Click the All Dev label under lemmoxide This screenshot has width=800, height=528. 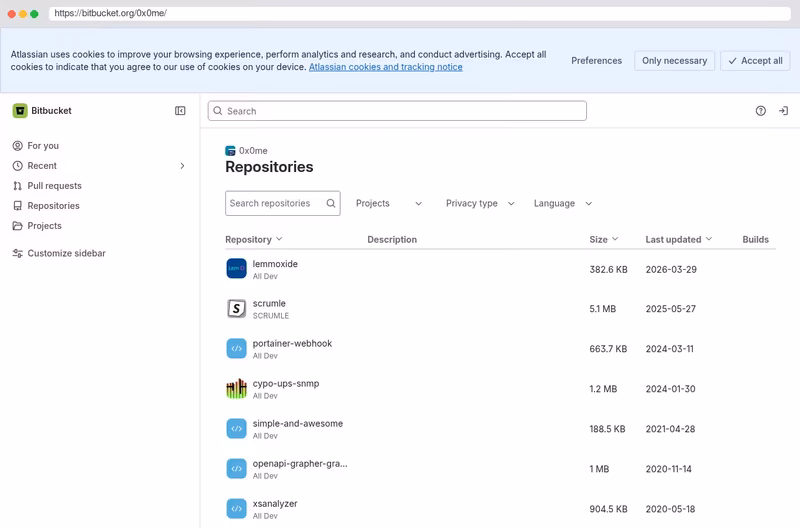(x=265, y=276)
